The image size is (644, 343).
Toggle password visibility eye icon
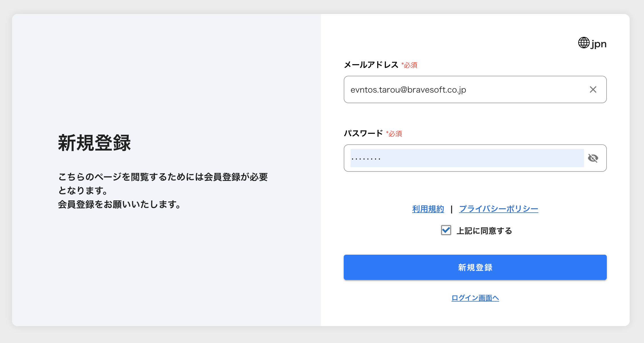[x=593, y=158]
